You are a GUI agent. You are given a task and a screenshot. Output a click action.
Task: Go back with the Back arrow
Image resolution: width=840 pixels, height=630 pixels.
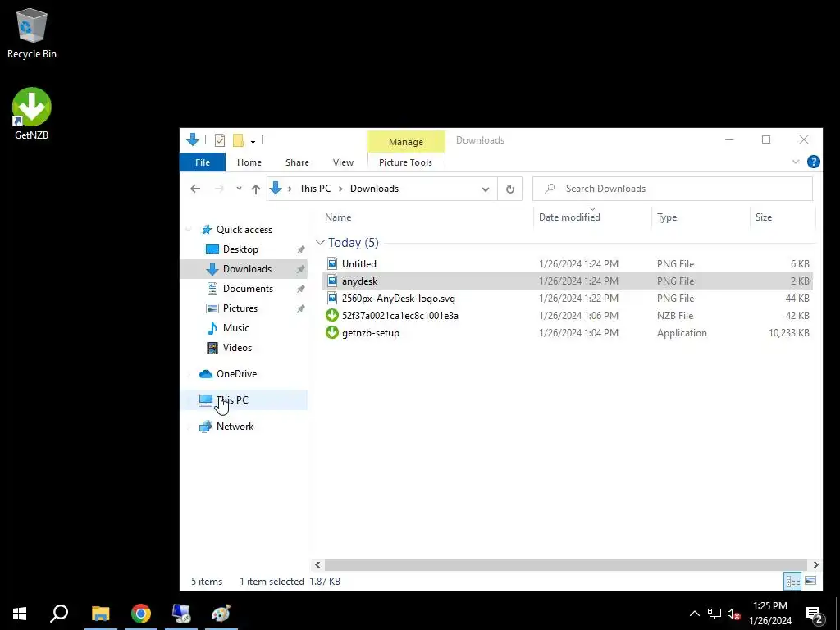pyautogui.click(x=195, y=189)
